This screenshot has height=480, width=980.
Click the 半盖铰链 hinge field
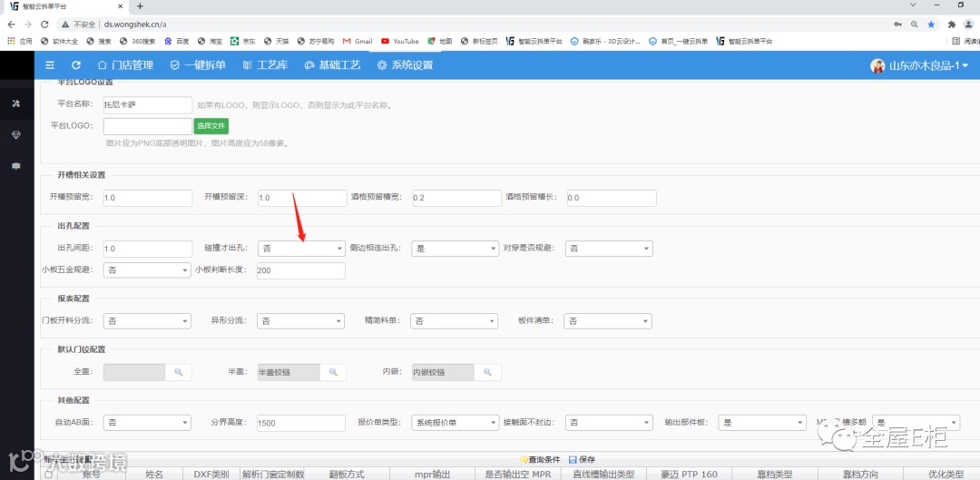tap(289, 372)
